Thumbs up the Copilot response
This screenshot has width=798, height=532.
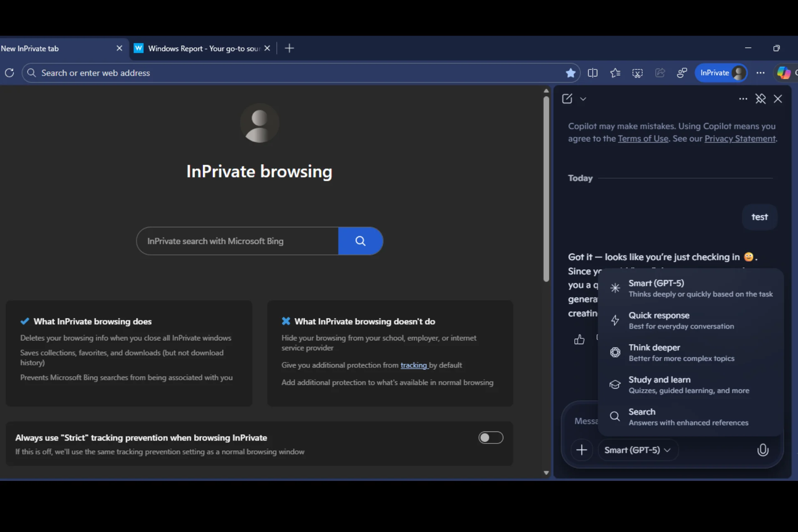tap(579, 340)
